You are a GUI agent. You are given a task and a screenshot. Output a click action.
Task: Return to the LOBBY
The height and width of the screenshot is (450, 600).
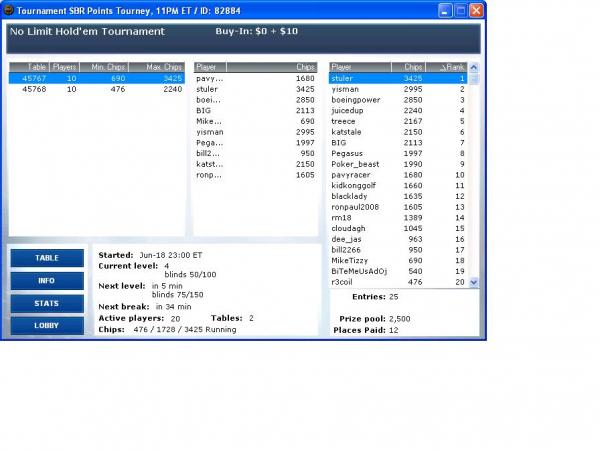point(47,326)
